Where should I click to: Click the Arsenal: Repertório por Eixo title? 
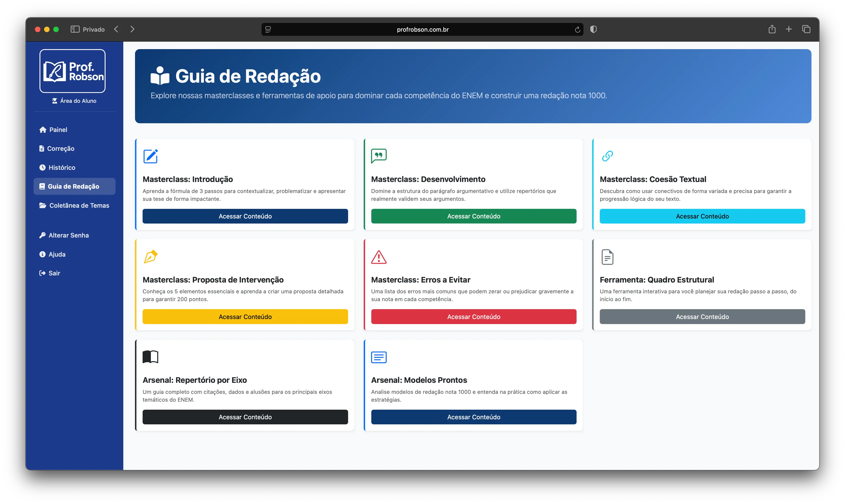195,380
